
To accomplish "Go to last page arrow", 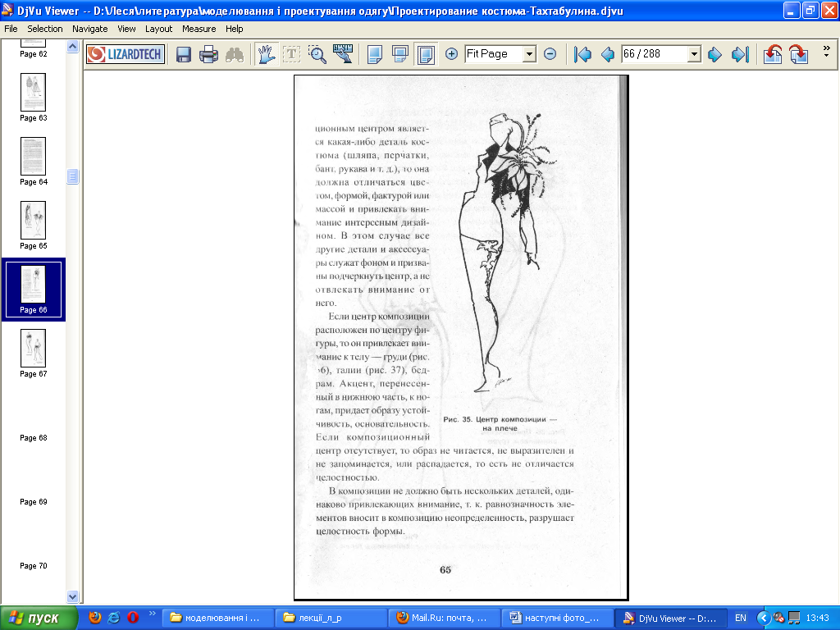I will tap(740, 54).
